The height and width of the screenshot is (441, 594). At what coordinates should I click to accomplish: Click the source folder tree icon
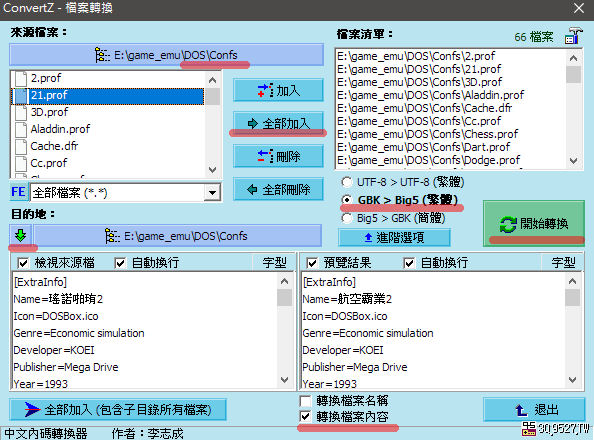[x=102, y=55]
